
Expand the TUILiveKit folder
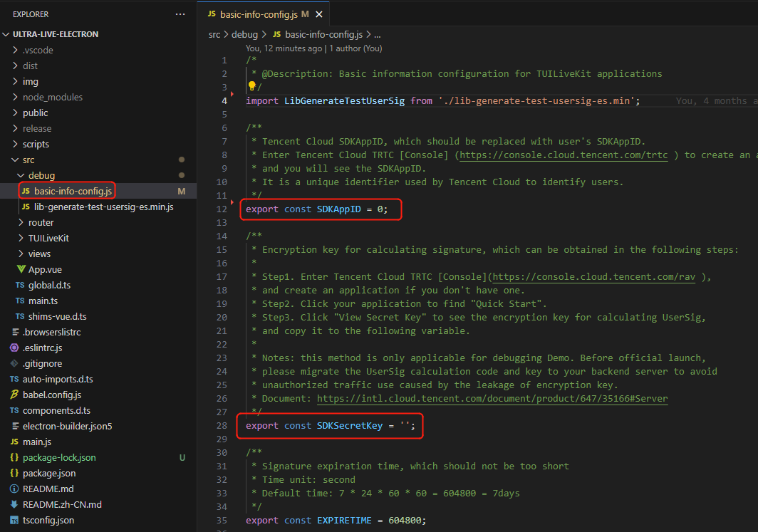[x=48, y=238]
